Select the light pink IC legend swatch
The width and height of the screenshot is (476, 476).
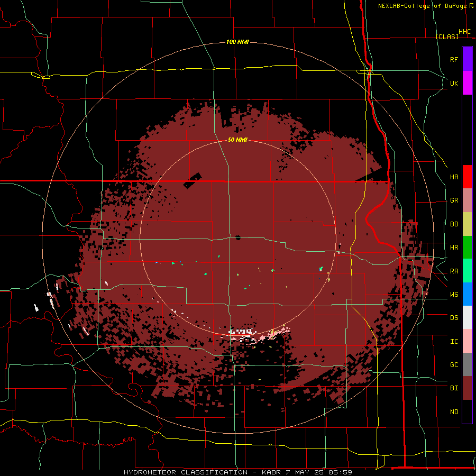click(x=467, y=341)
